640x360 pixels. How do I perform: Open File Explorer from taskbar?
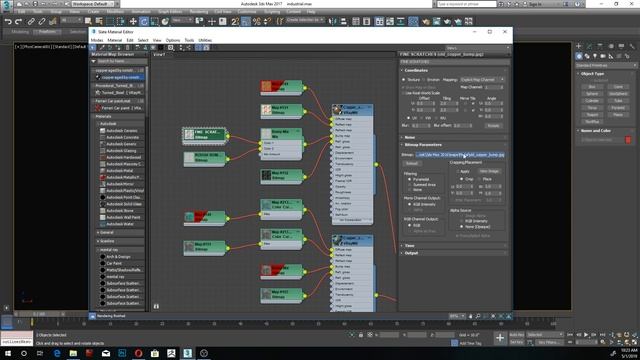click(73, 353)
